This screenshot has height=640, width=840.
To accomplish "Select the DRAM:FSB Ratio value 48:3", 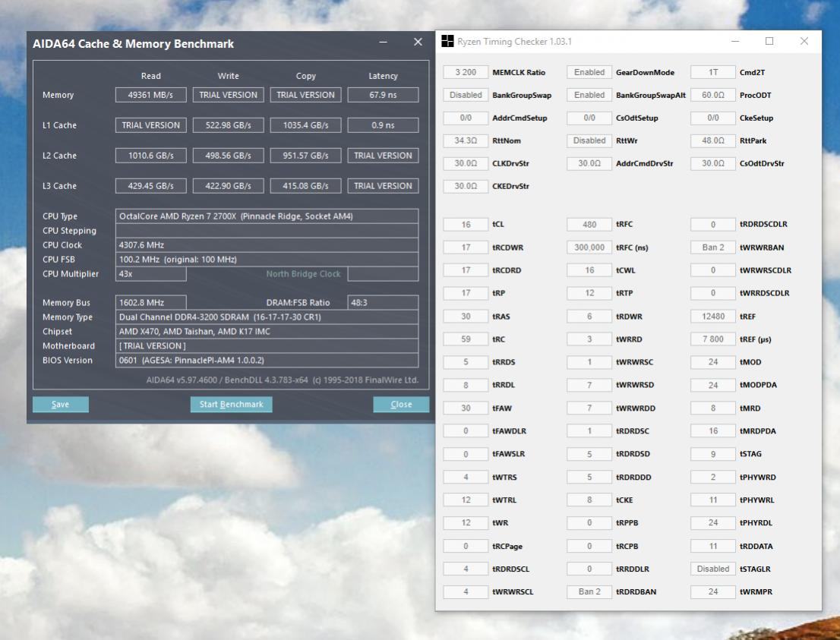I will (x=383, y=303).
